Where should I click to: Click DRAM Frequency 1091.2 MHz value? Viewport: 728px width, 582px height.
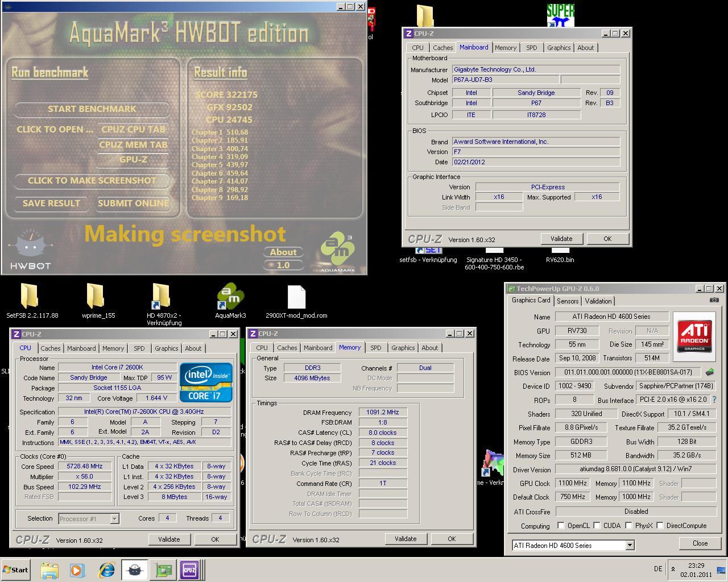(383, 413)
